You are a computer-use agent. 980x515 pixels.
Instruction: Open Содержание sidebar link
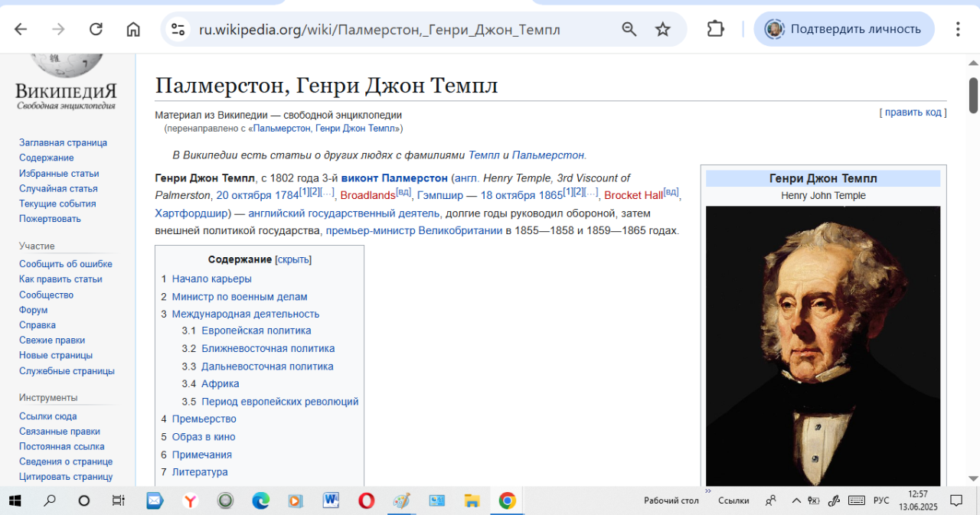pyautogui.click(x=47, y=158)
